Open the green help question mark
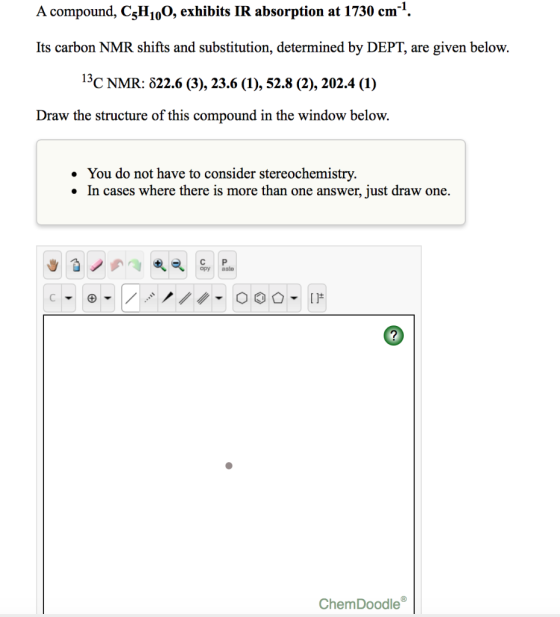The height and width of the screenshot is (617, 560). tap(394, 336)
